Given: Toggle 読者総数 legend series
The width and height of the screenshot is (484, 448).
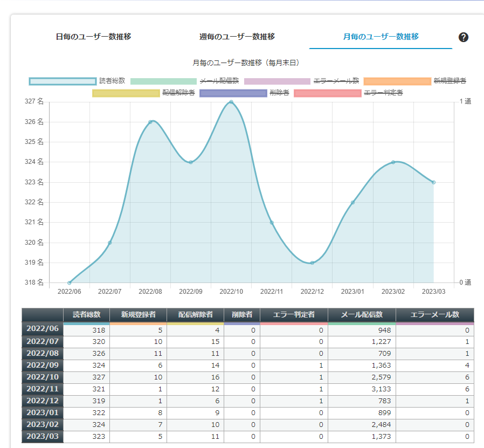Looking at the screenshot, I should 77,81.
